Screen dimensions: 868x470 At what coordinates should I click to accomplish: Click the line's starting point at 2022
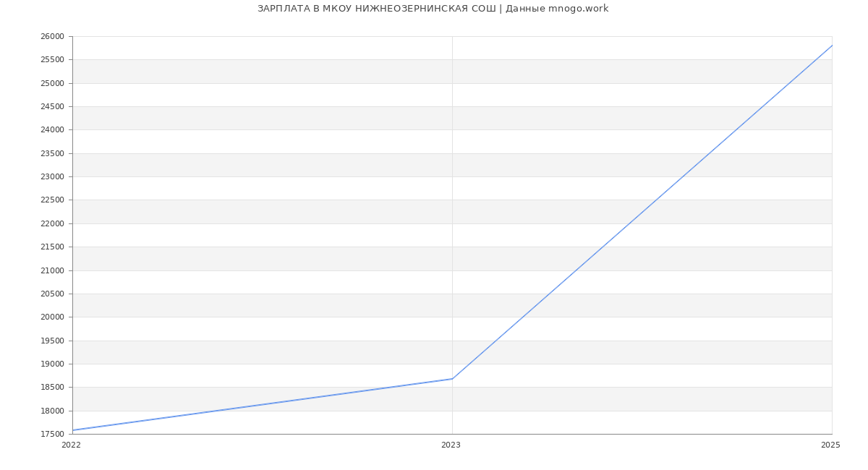click(73, 430)
